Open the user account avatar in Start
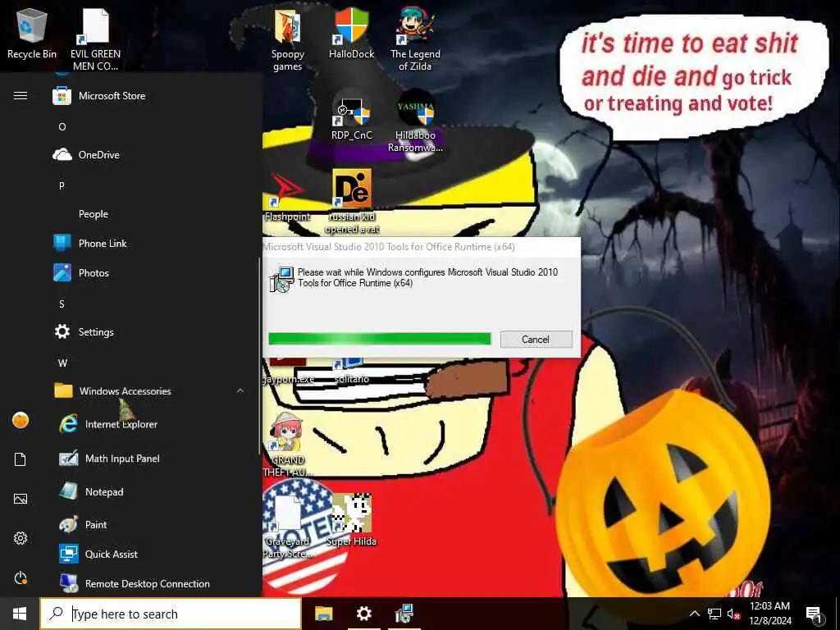 (21, 421)
